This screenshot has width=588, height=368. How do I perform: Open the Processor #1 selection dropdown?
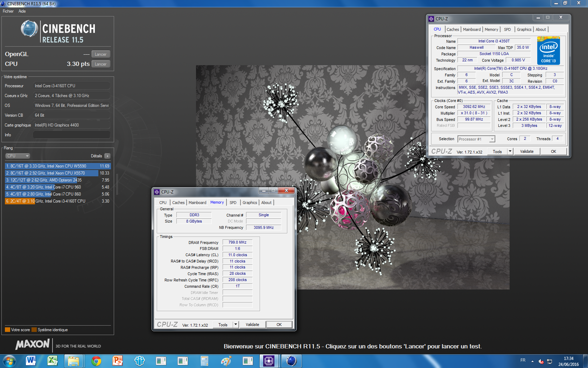[476, 139]
